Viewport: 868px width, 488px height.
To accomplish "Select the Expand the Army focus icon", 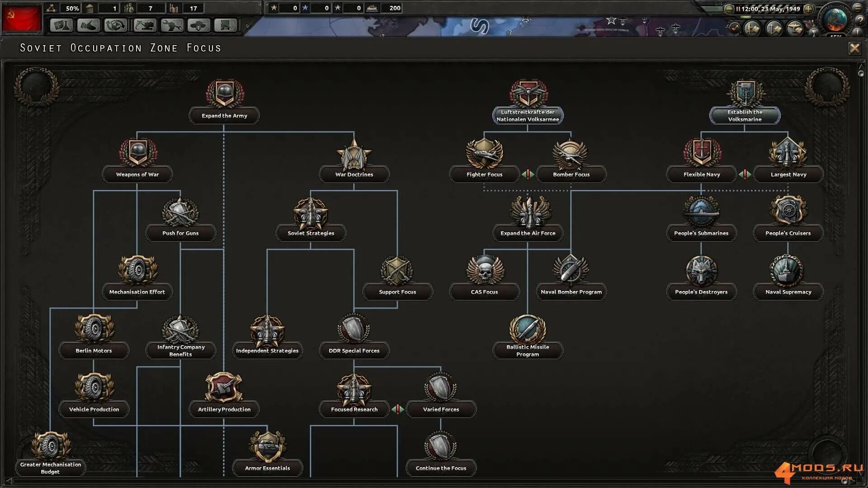I will pyautogui.click(x=225, y=94).
